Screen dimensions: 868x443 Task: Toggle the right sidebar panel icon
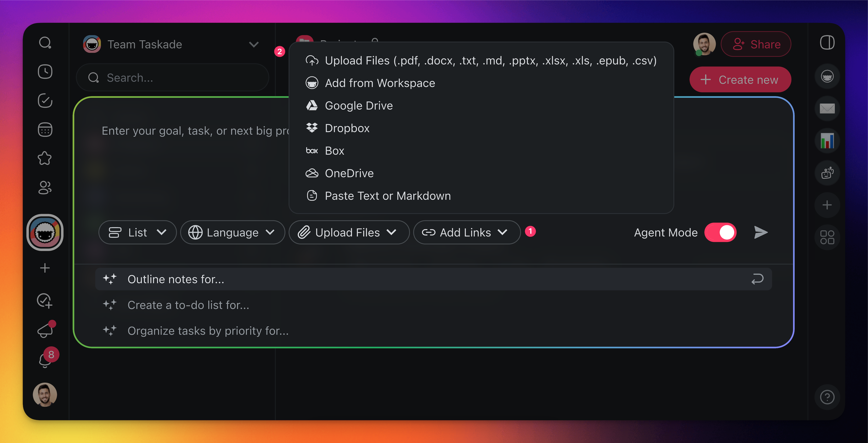click(x=827, y=43)
